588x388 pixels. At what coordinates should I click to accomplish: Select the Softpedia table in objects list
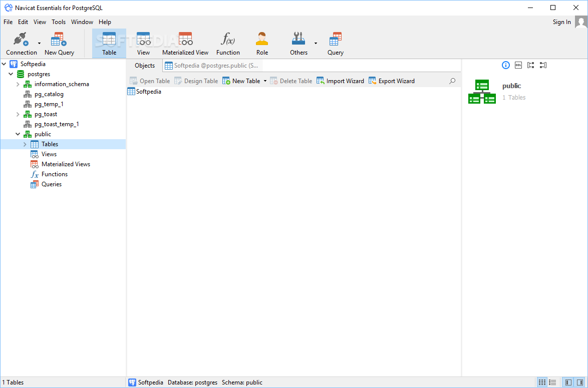pos(144,92)
